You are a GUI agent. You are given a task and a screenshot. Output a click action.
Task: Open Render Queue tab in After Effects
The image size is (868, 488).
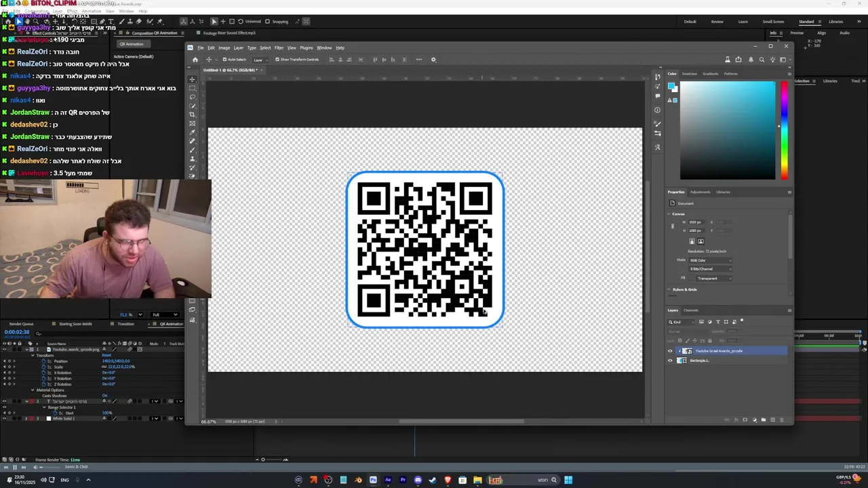pyautogui.click(x=22, y=324)
